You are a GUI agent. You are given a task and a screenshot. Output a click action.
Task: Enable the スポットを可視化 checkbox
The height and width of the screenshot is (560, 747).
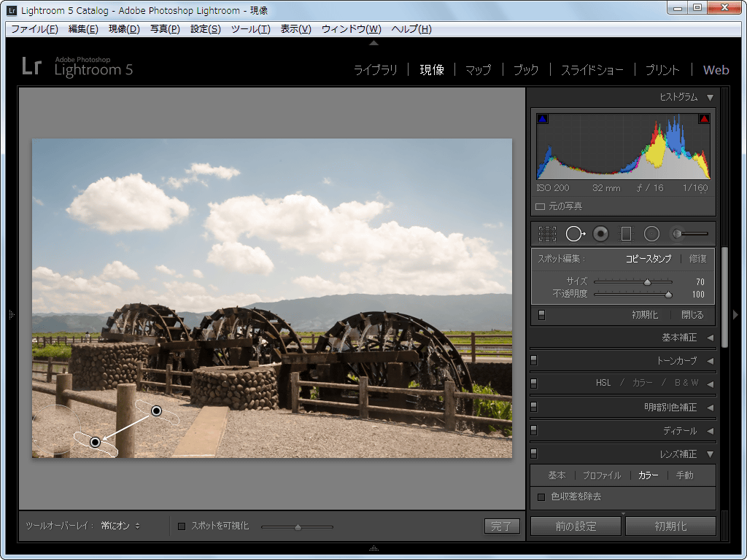(182, 526)
